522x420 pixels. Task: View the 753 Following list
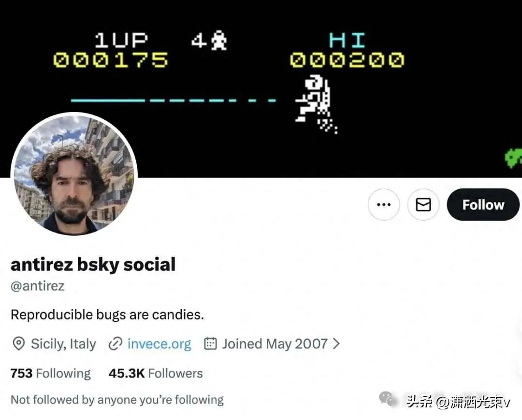pos(51,373)
